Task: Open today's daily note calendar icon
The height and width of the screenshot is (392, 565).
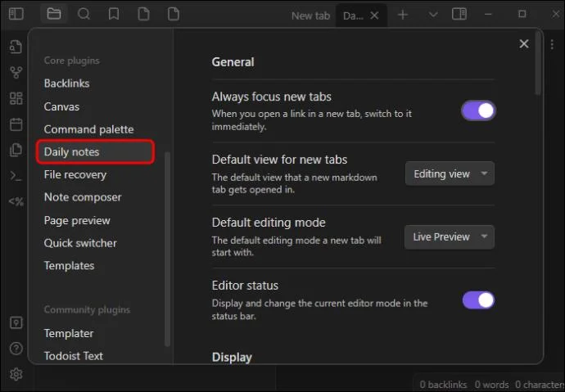Action: pos(16,124)
